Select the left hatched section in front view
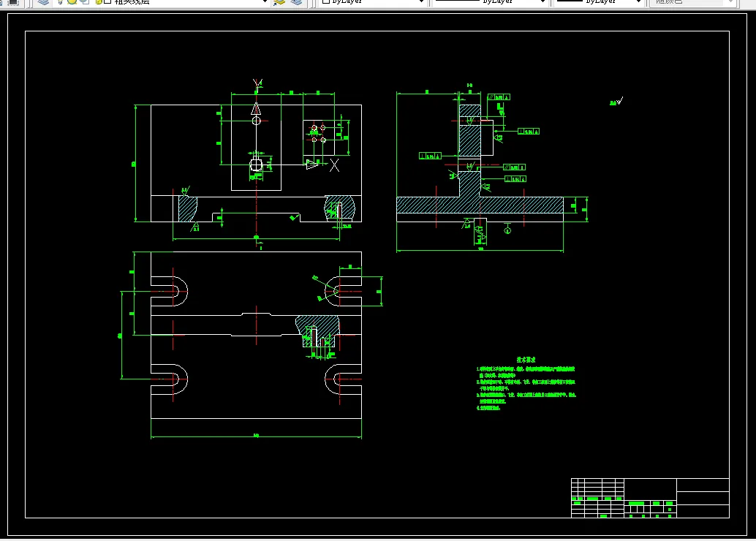The image size is (756, 541). pyautogui.click(x=187, y=208)
